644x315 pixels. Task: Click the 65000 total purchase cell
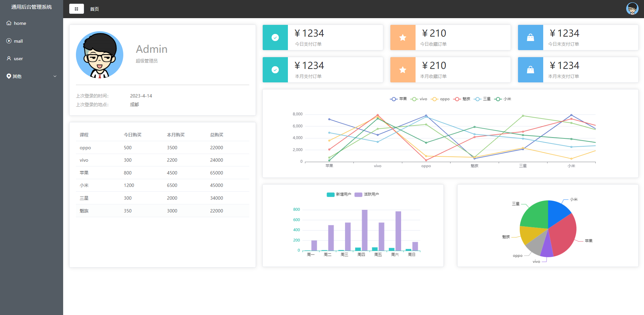(x=217, y=173)
